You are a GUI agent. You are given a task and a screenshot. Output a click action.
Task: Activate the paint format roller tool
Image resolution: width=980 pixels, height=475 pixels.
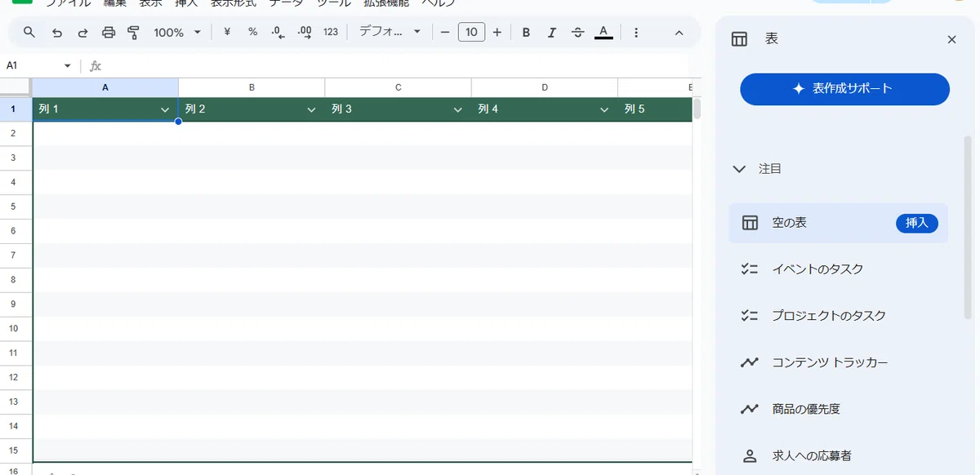(x=134, y=33)
